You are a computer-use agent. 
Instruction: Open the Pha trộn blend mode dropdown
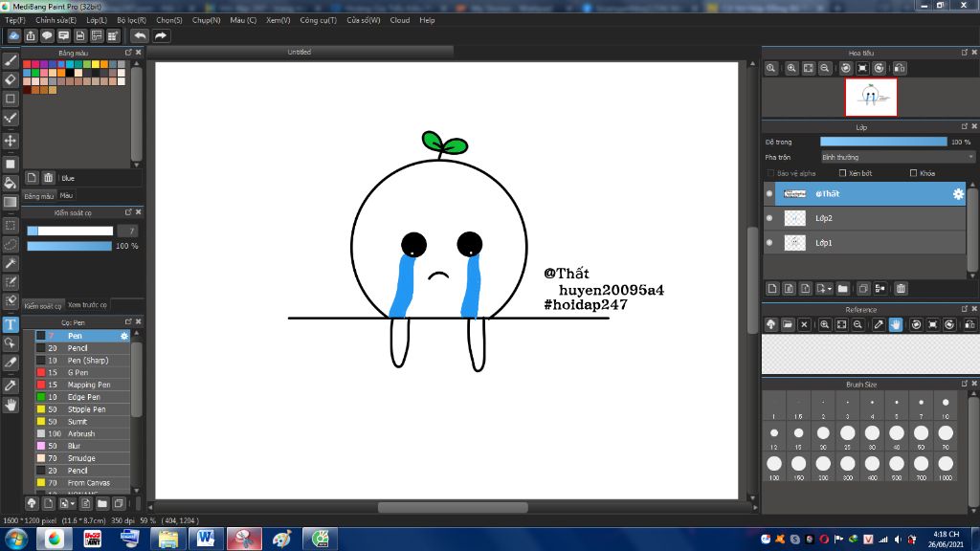(x=898, y=158)
